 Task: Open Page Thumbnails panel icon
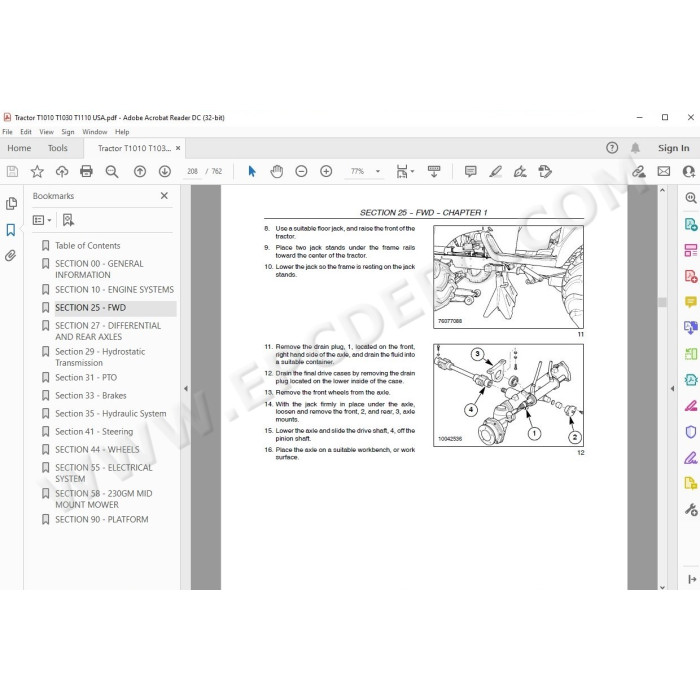click(x=11, y=204)
